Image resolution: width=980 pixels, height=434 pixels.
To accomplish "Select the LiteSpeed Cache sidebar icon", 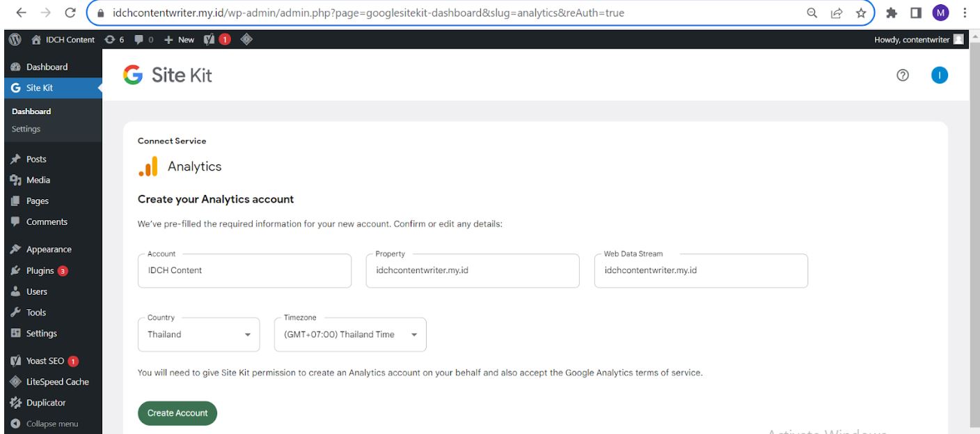I will [x=15, y=382].
